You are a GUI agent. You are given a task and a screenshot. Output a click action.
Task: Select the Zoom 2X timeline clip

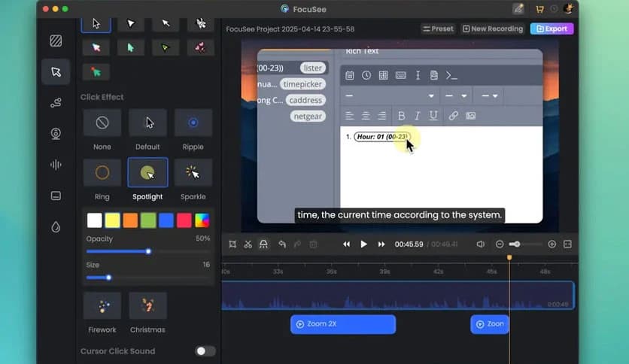[343, 324]
